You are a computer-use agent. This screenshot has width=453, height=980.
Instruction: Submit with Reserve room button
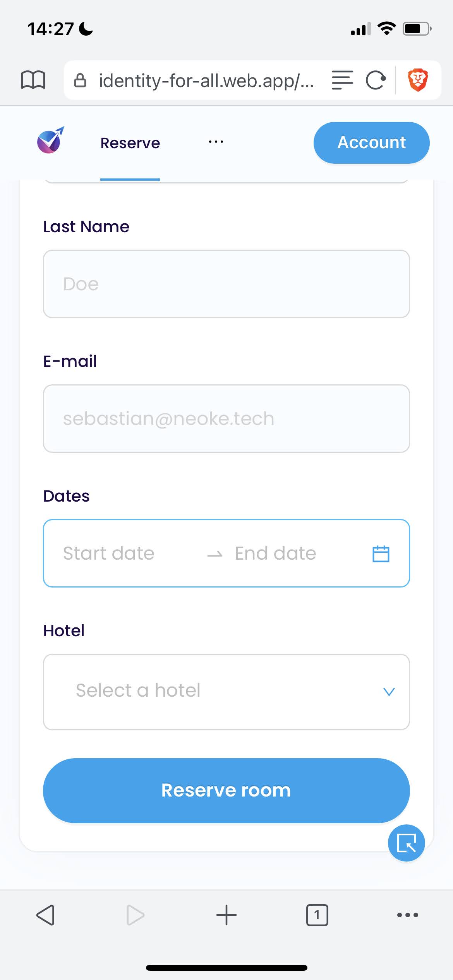(x=226, y=790)
